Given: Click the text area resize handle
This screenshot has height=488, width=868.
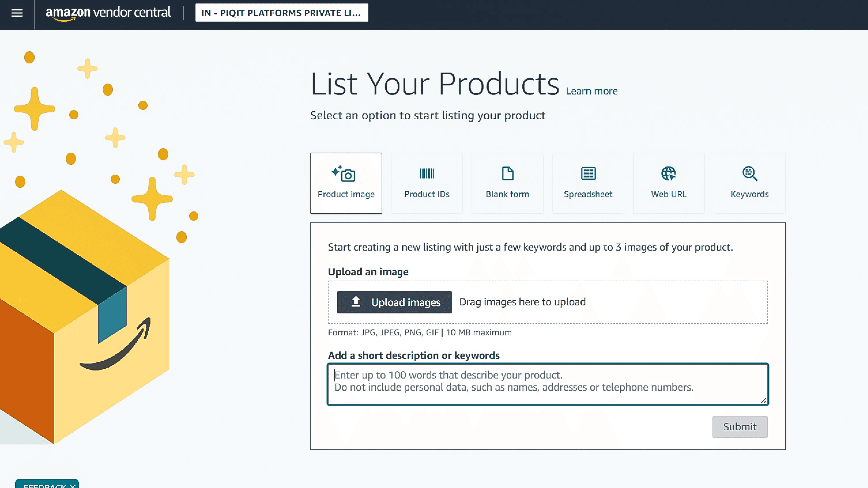Looking at the screenshot, I should (x=764, y=401).
